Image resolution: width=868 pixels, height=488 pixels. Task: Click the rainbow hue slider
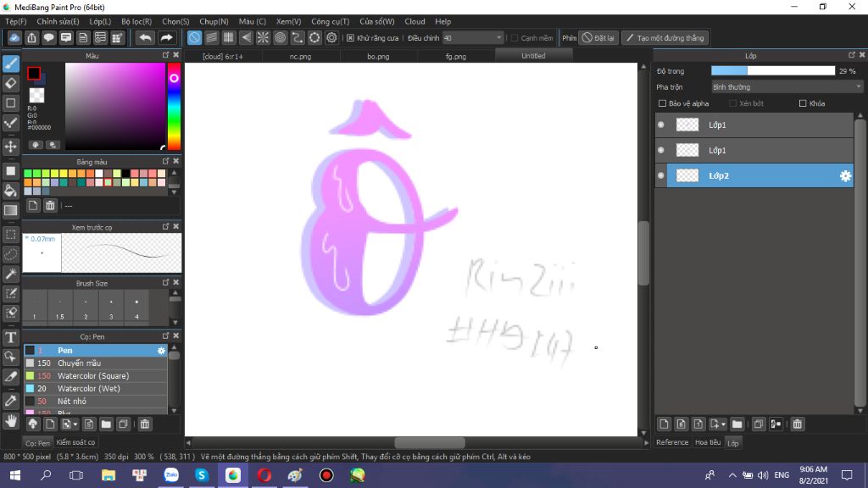point(174,106)
